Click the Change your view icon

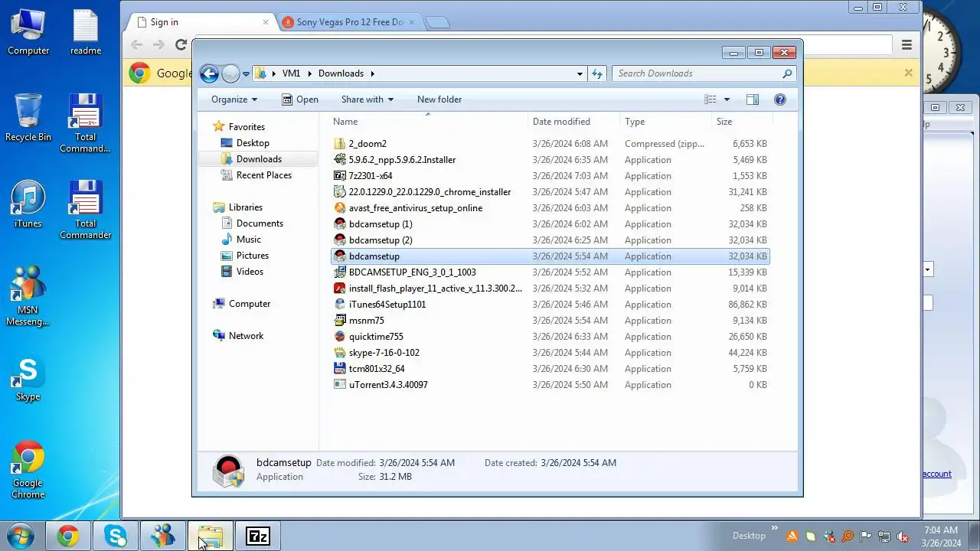(710, 99)
